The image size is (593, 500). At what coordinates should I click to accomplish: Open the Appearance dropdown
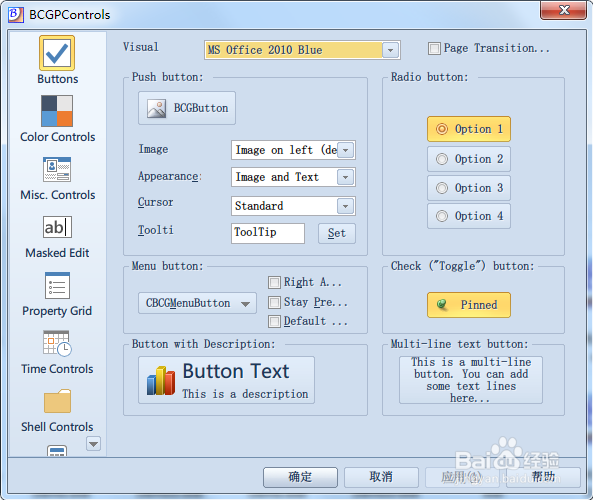pos(345,177)
